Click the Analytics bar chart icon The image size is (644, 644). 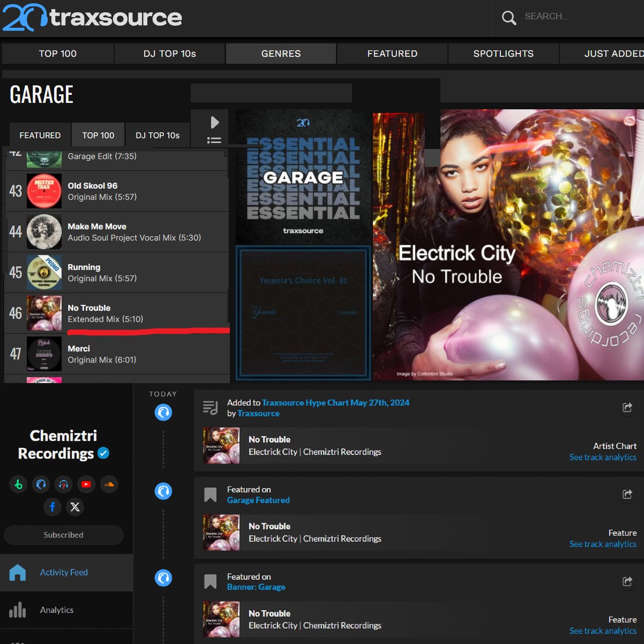(17, 610)
